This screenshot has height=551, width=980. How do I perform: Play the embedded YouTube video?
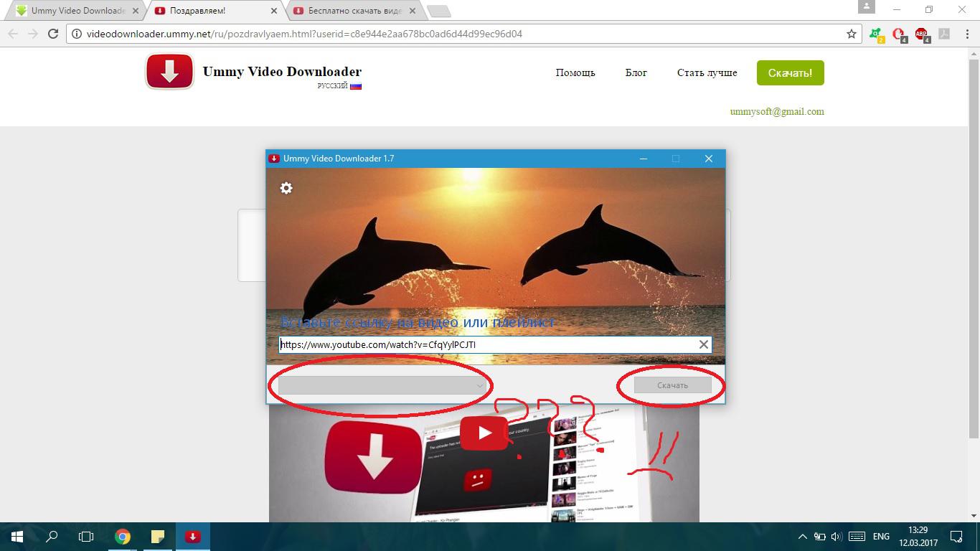[484, 433]
